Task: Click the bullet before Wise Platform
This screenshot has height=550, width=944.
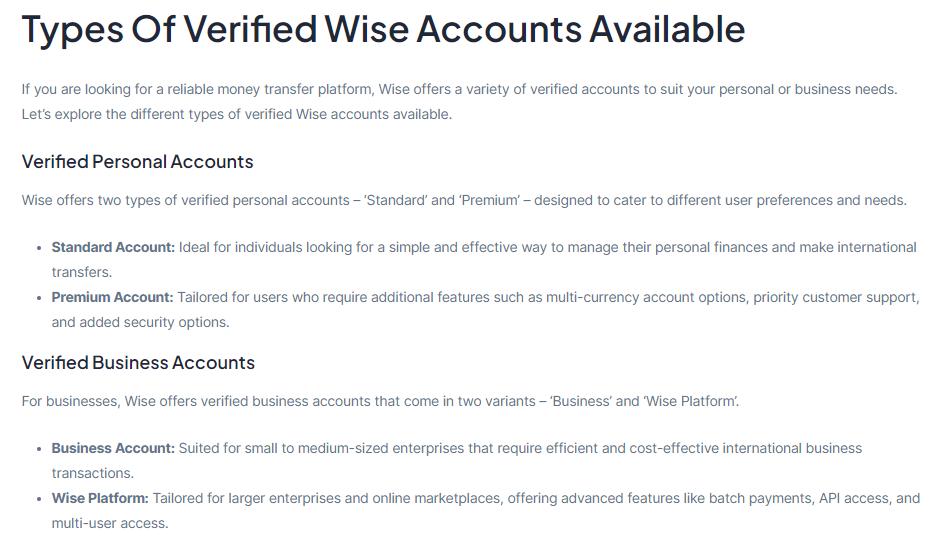Action: point(39,498)
